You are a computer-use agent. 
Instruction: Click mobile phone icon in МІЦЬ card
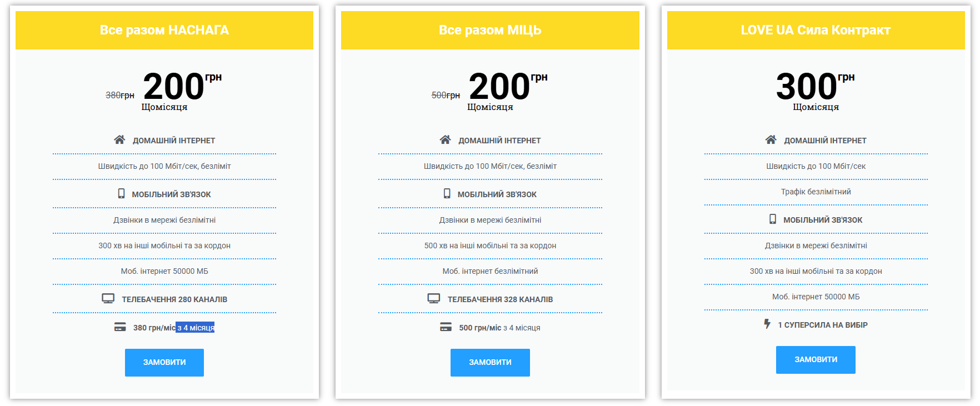[x=447, y=194]
